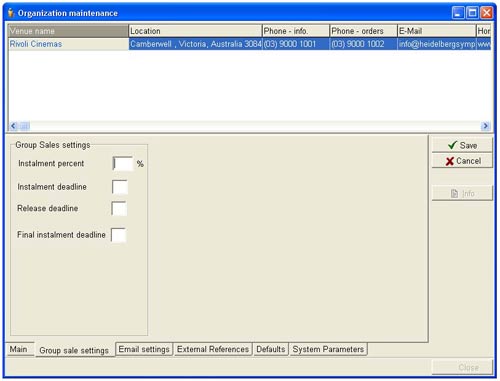Focus the Final instalment deadline input field

[118, 235]
